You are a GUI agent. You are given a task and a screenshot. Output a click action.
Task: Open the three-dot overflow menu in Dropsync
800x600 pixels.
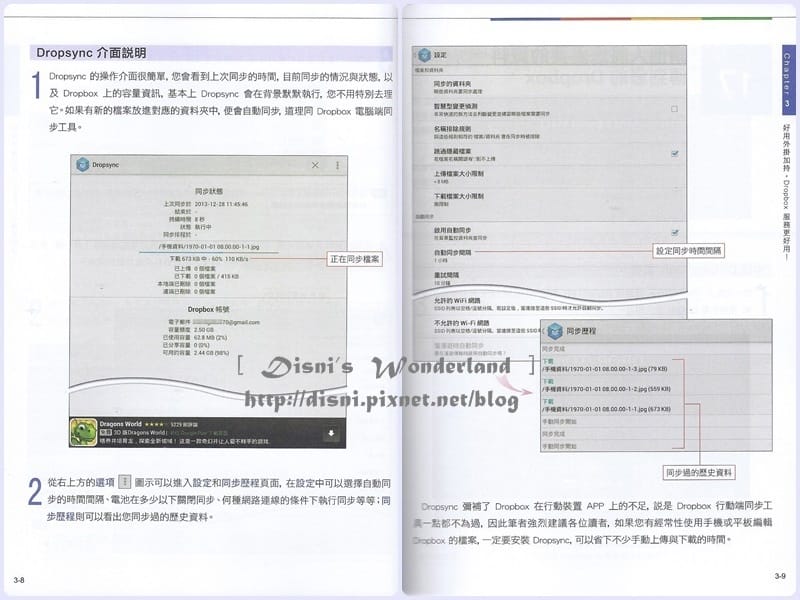click(x=337, y=165)
